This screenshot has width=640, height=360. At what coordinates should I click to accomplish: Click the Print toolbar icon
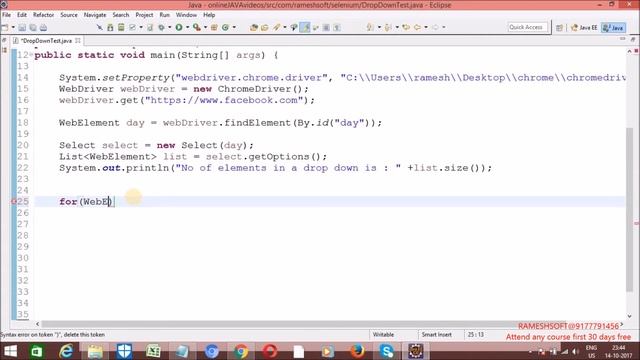[x=43, y=27]
